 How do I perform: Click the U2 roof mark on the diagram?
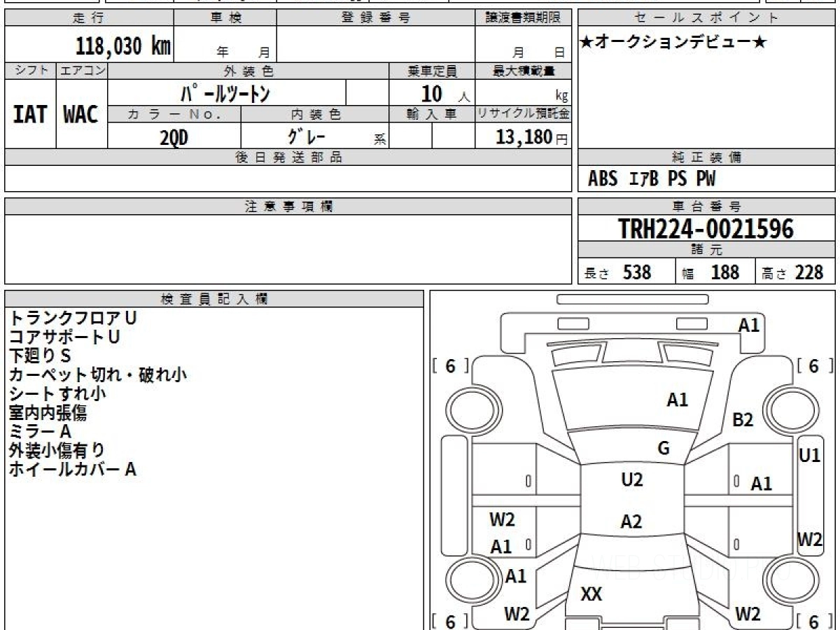pos(632,479)
